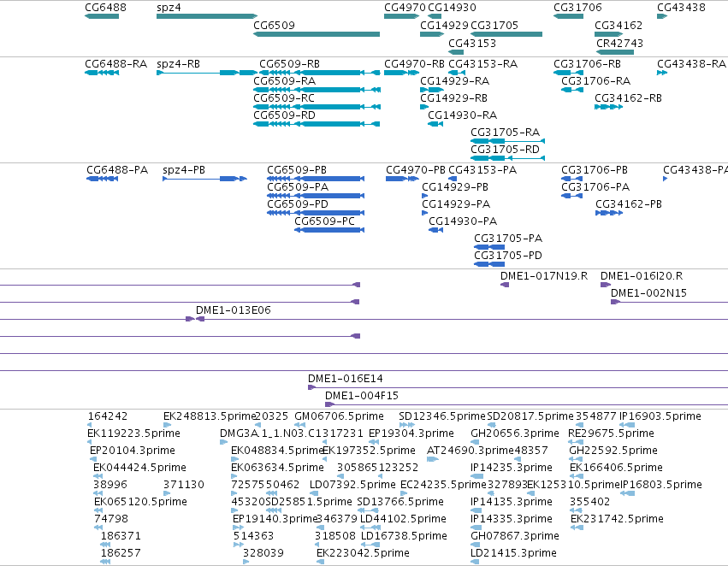
Task: Click protein CG31706-PB
Action: [x=572, y=179]
